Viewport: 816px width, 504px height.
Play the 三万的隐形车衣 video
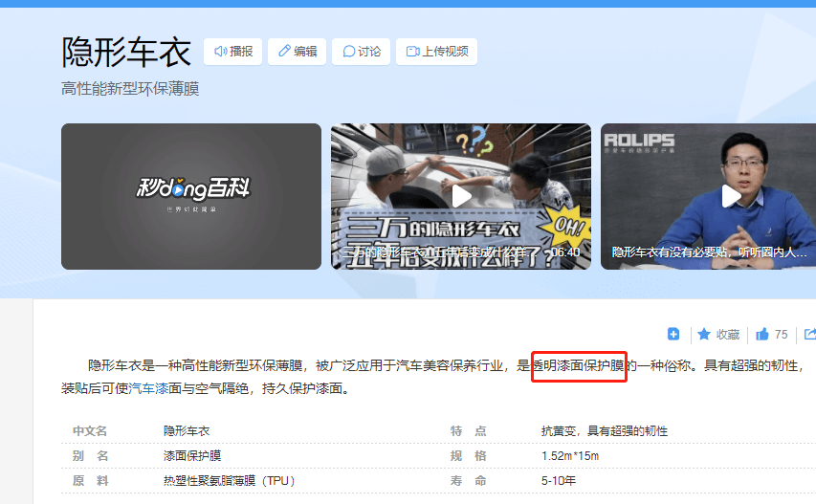pos(461,196)
